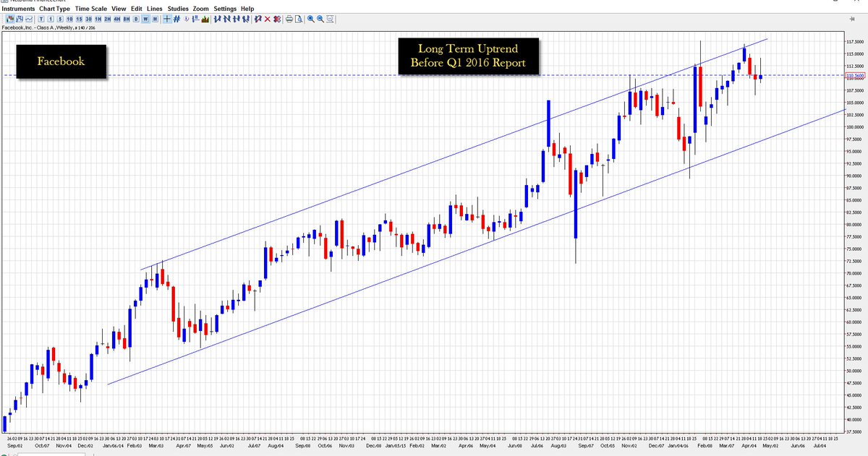868x456 pixels.
Task: Click the 100.0000 price axis label
Action: (x=856, y=127)
